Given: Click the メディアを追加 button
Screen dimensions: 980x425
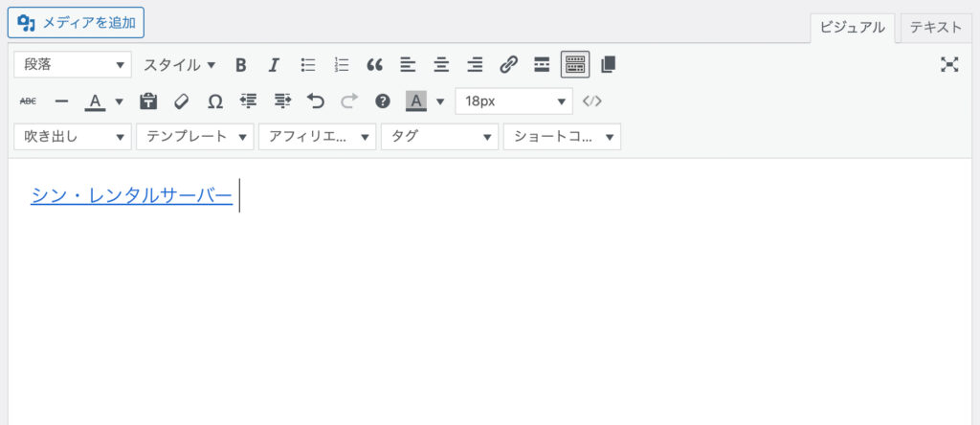Looking at the screenshot, I should [76, 23].
